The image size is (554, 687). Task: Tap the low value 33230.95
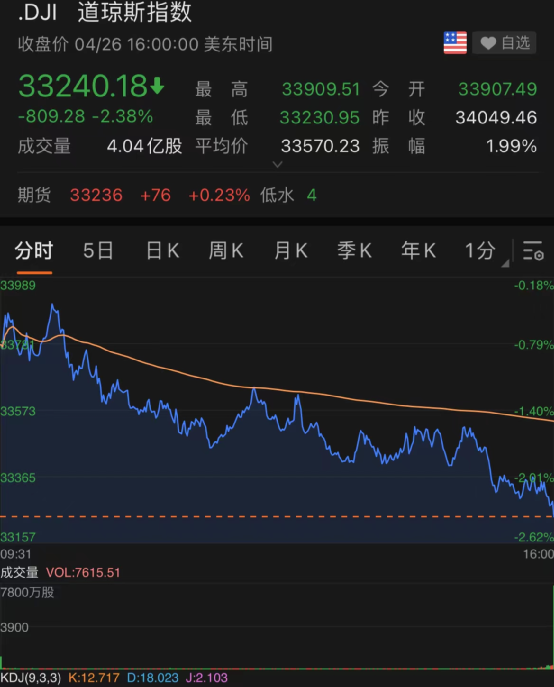(320, 117)
